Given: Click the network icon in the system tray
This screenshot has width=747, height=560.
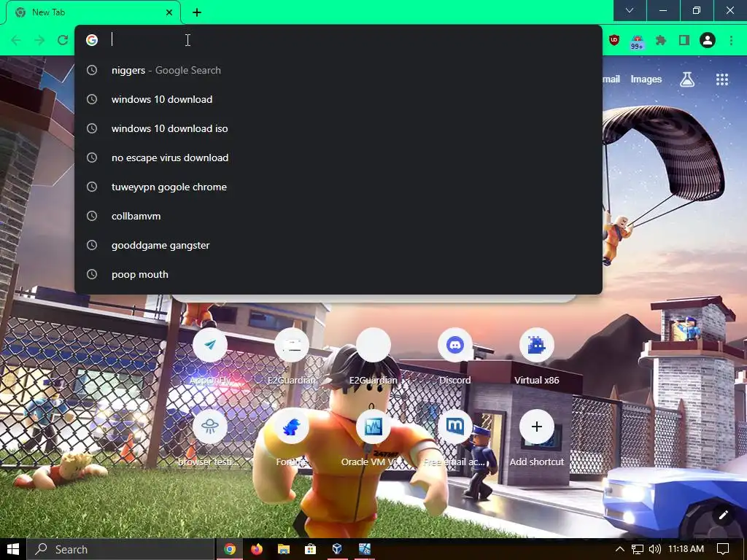Looking at the screenshot, I should click(638, 549).
